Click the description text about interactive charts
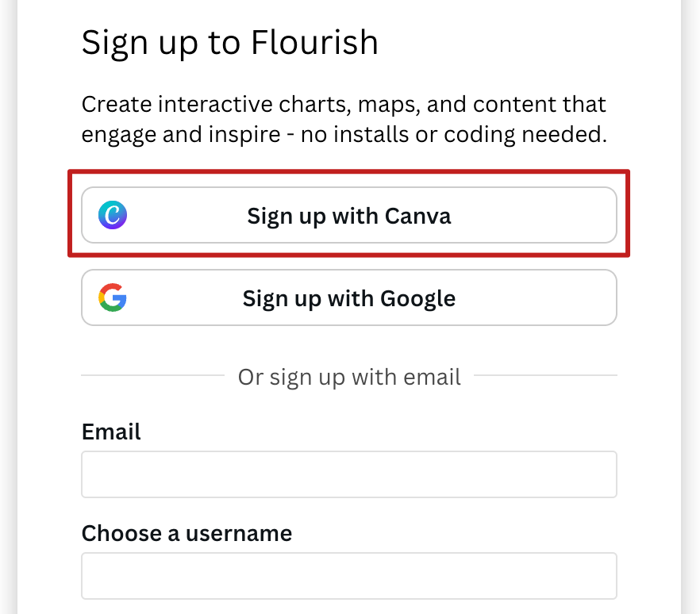Image resolution: width=700 pixels, height=614 pixels. pyautogui.click(x=343, y=119)
